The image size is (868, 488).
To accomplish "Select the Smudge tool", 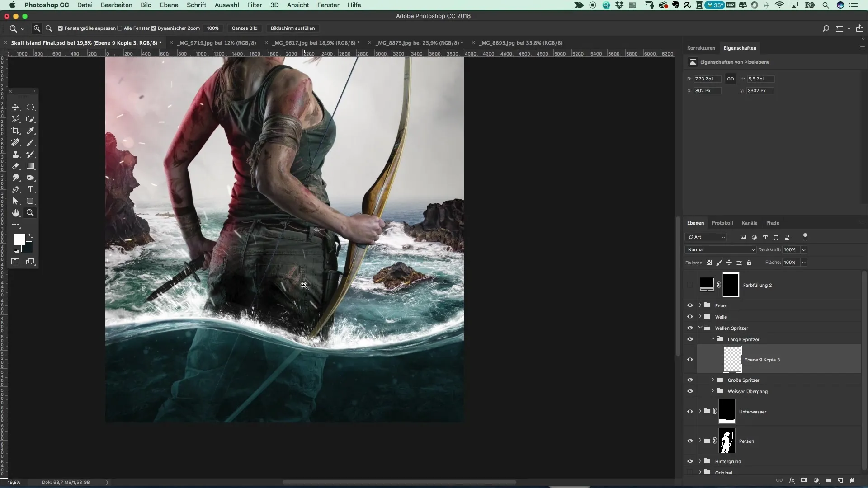I will [x=15, y=178].
